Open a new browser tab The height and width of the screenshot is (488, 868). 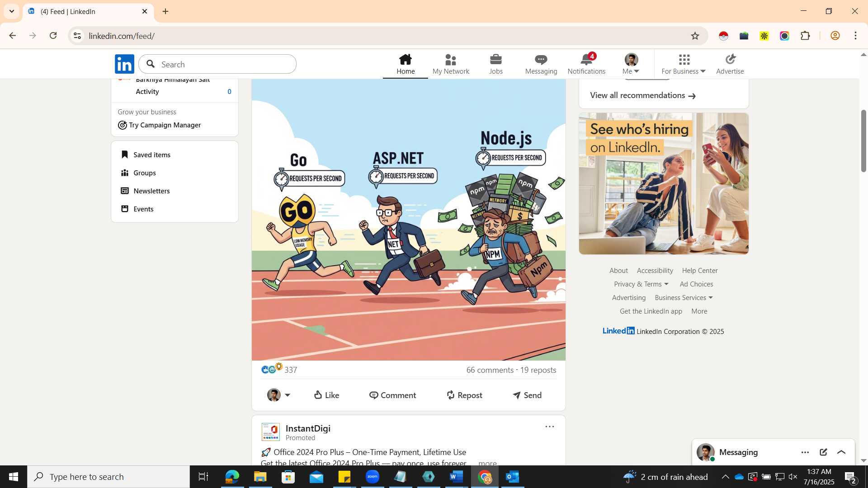point(165,11)
